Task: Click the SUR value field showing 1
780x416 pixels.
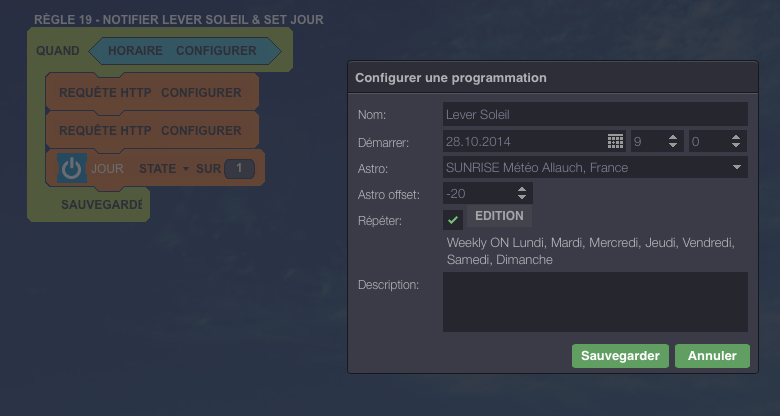Action: 239,169
